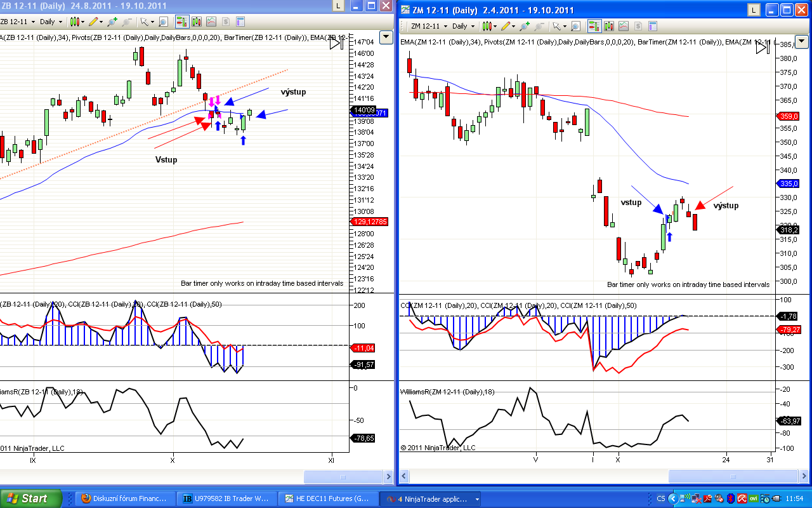
Task: Click the scroll-to-latest-bar arrow in ZB chart
Action: pyautogui.click(x=337, y=43)
